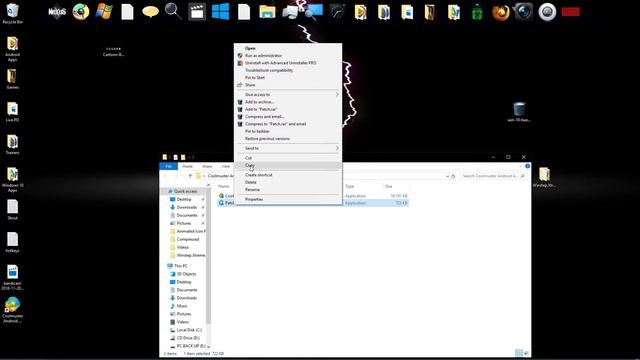The image size is (640, 360).
Task: Click the refresh icon beside address bar
Action: click(453, 176)
